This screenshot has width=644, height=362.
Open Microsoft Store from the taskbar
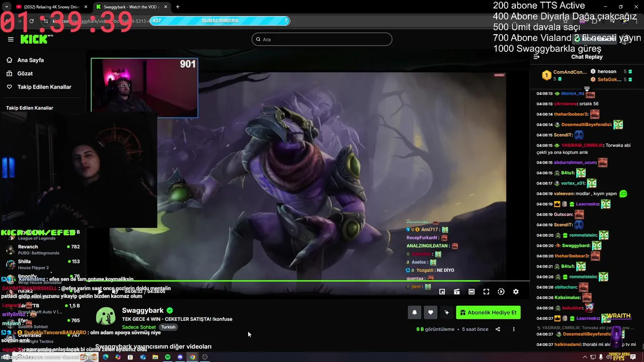click(130, 357)
